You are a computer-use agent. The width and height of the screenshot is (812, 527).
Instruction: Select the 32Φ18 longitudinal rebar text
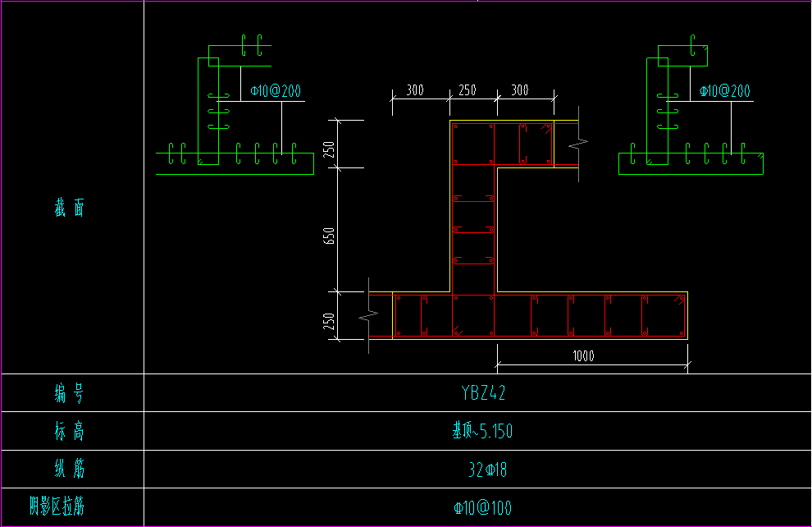(x=487, y=470)
